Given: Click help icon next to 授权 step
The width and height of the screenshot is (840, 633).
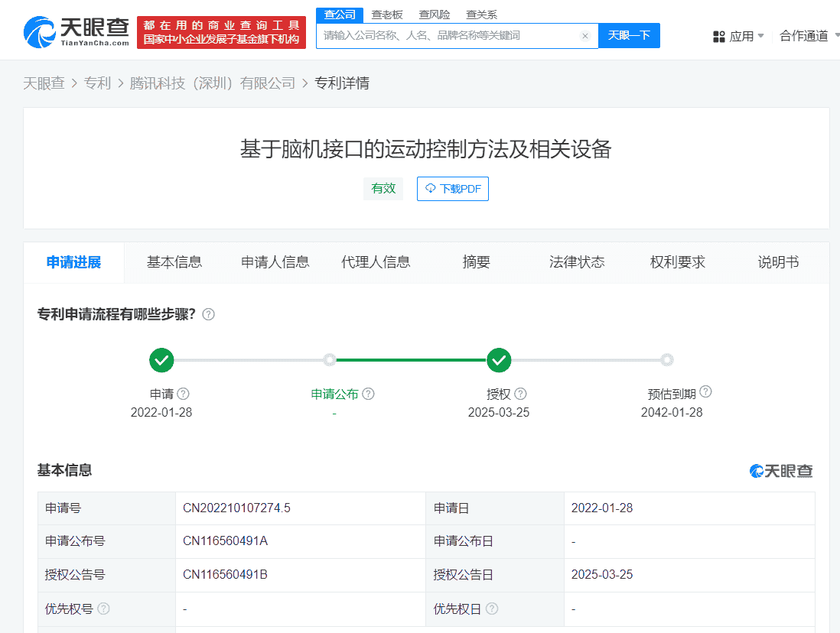Looking at the screenshot, I should pos(520,394).
